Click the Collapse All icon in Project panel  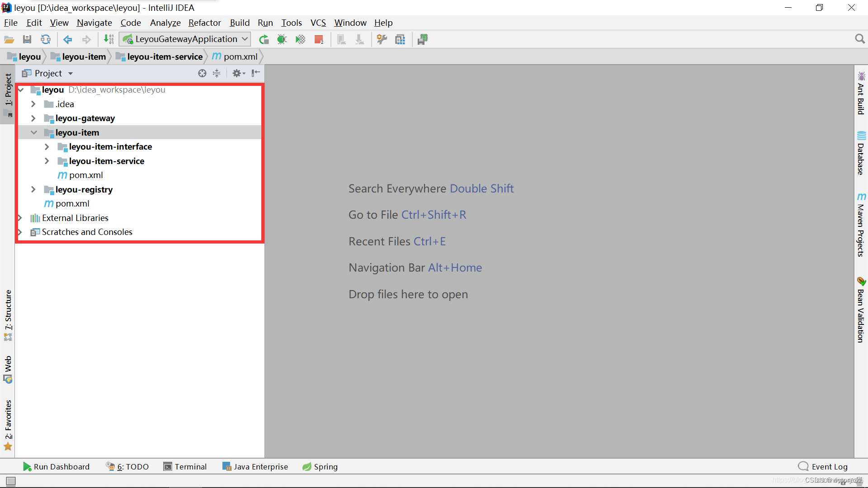coord(217,73)
